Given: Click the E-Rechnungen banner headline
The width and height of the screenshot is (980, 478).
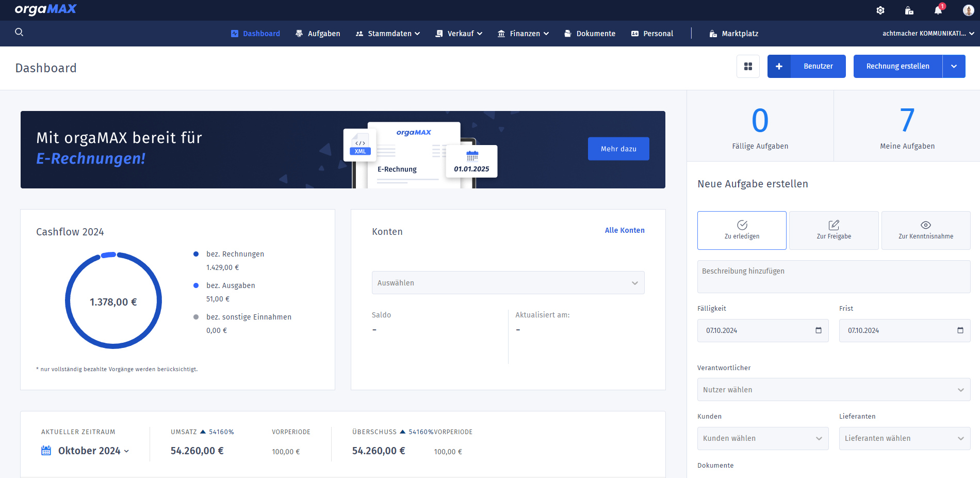Looking at the screenshot, I should pos(91,158).
